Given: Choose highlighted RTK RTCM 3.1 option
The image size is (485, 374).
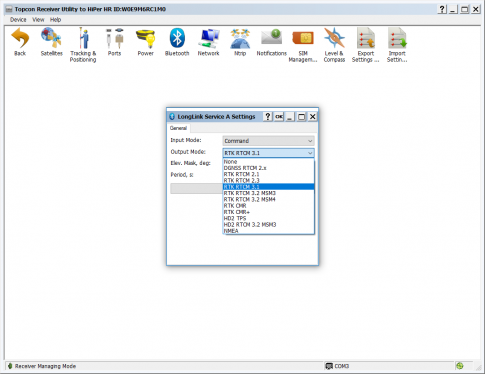Looking at the screenshot, I should click(x=268, y=187).
